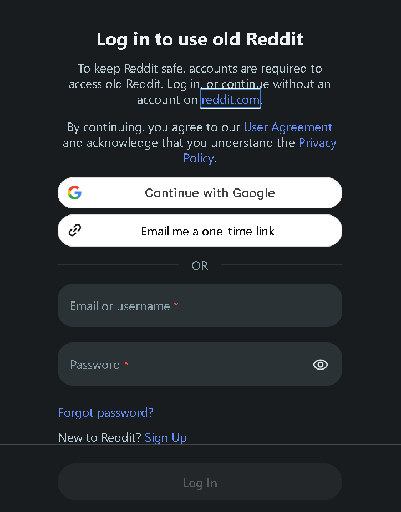Click the red asterisk beside Email or username
Viewport: 401px width, 512px height.
tap(176, 304)
